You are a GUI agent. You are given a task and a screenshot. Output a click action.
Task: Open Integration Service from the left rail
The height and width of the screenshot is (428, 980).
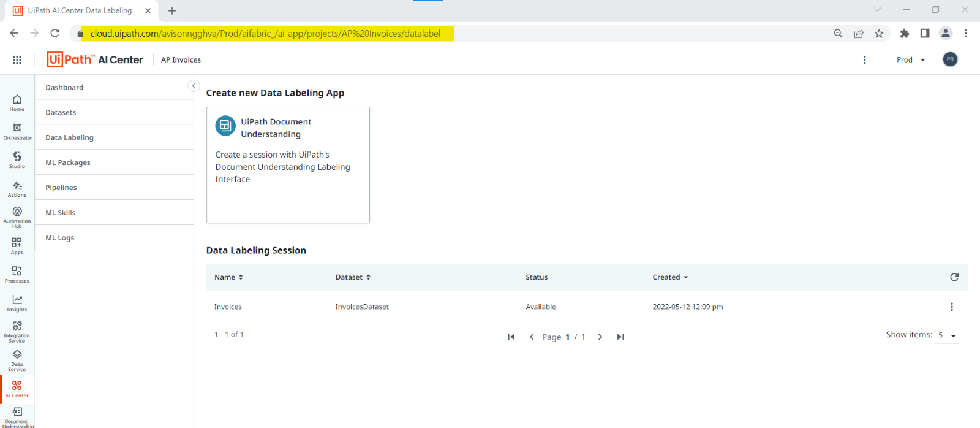point(17,332)
